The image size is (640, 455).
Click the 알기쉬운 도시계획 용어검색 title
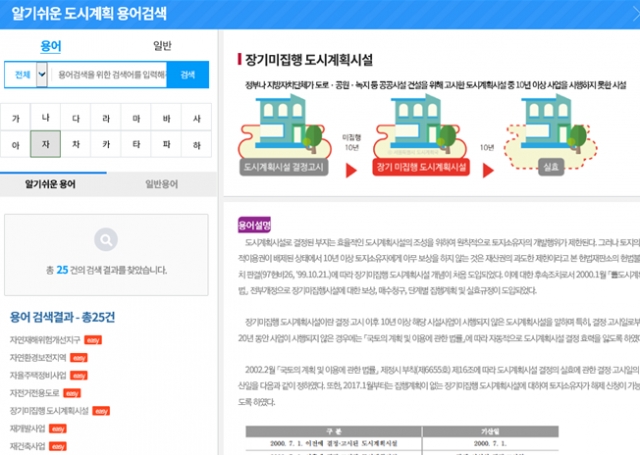pos(89,13)
